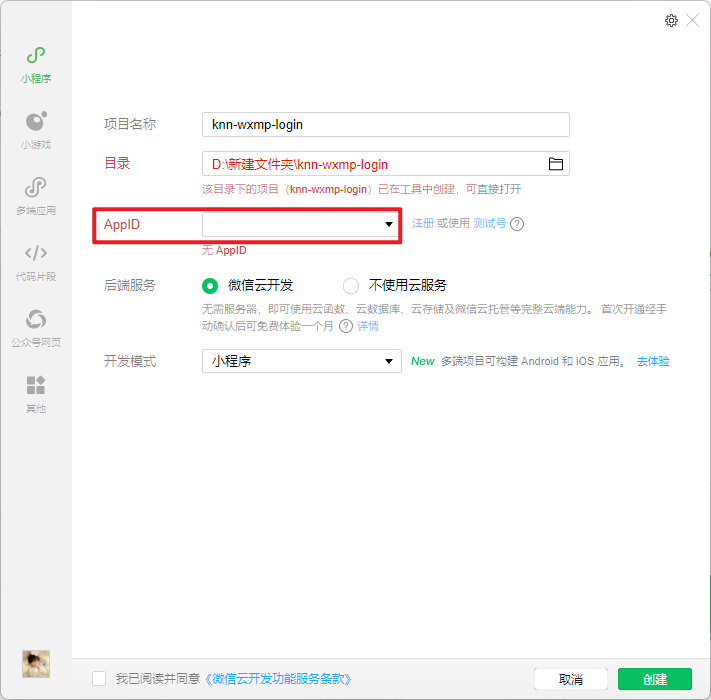Click the user avatar thumbnail
The image size is (711, 700).
36,664
